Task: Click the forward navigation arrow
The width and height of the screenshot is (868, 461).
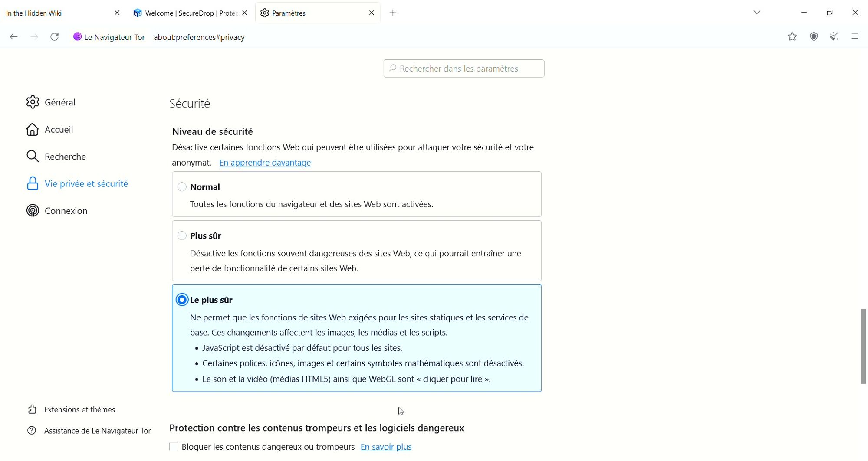Action: click(x=34, y=37)
